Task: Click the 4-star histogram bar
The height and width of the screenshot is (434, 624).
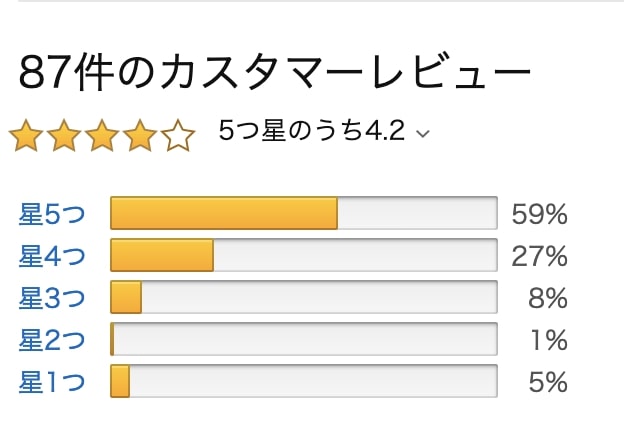Action: pyautogui.click(x=304, y=255)
